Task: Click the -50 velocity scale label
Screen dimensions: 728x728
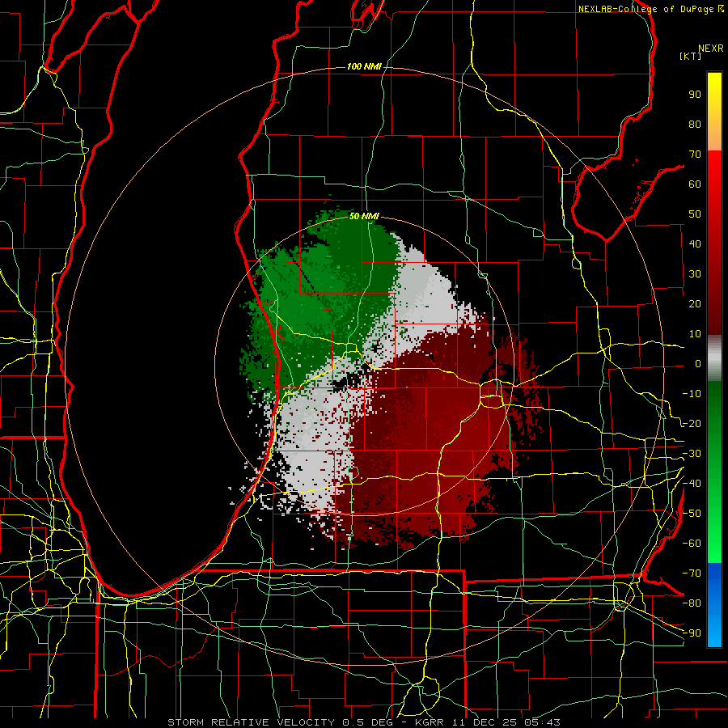Action: 692,514
